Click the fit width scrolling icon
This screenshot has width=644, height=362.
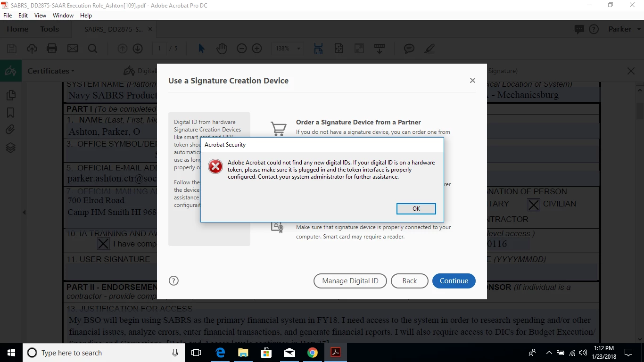[x=318, y=49]
